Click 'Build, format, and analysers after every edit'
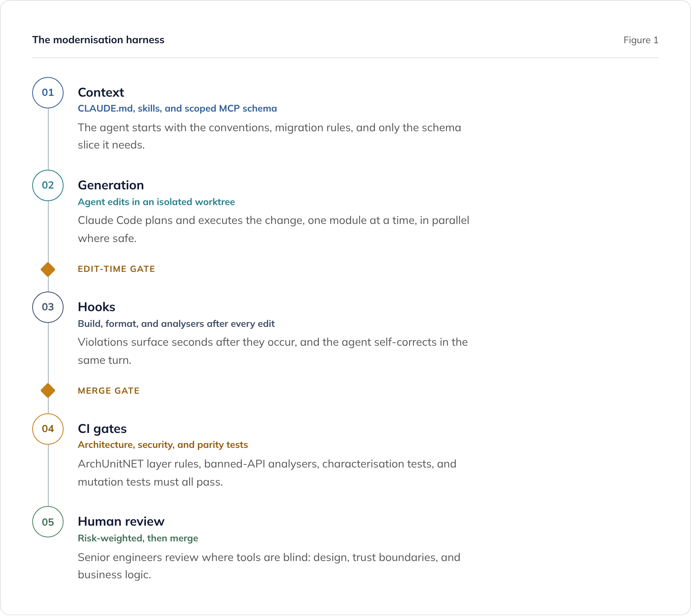 point(176,324)
